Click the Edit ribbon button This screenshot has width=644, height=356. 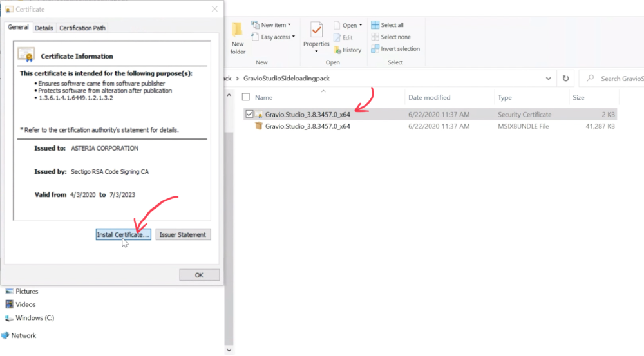[x=343, y=37]
